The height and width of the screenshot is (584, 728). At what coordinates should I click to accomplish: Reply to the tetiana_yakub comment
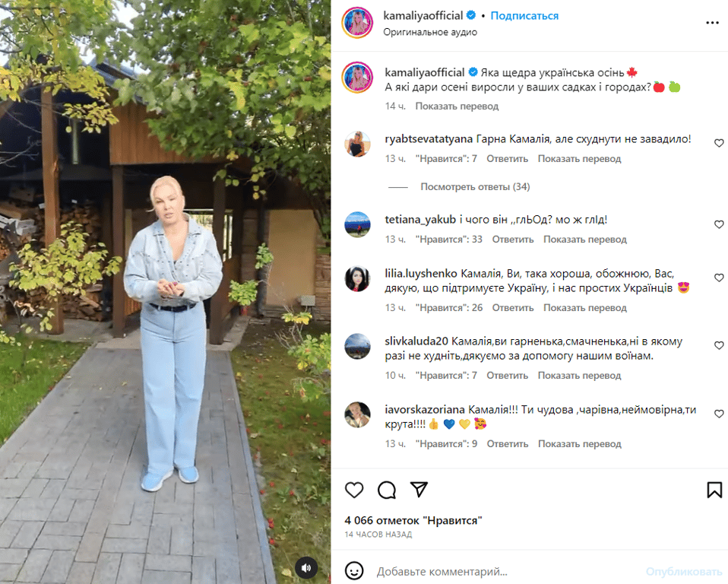click(513, 240)
